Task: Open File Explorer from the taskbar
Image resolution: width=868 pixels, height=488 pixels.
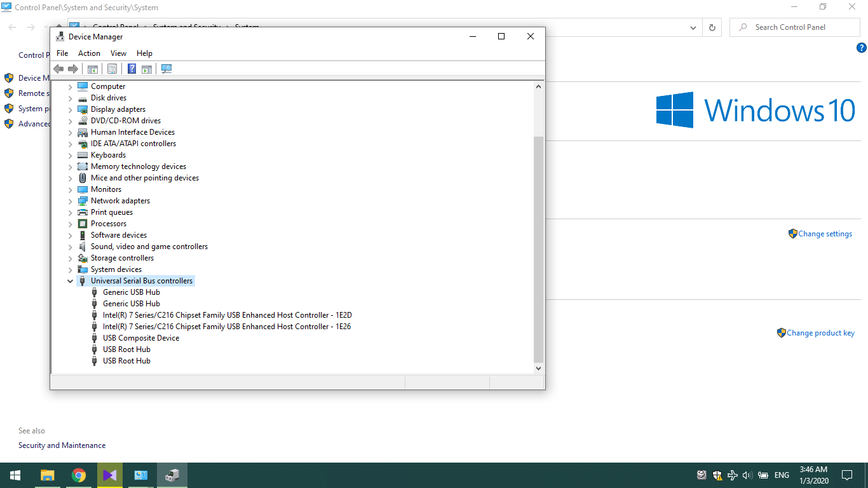Action: click(x=48, y=475)
